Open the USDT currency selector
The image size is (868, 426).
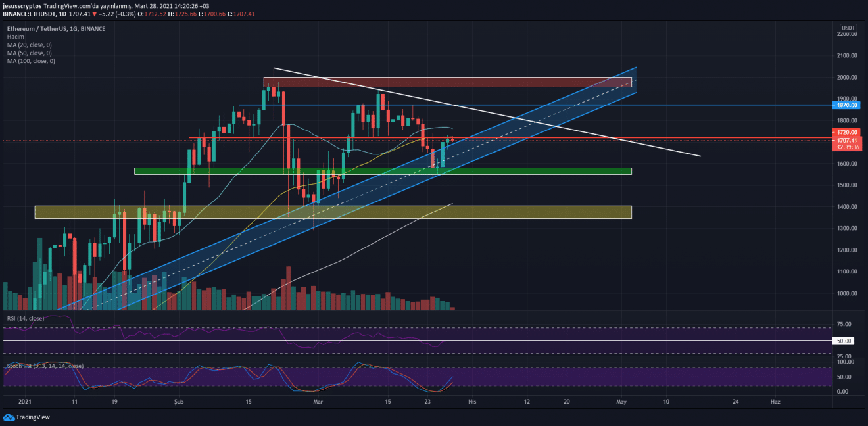coord(848,28)
